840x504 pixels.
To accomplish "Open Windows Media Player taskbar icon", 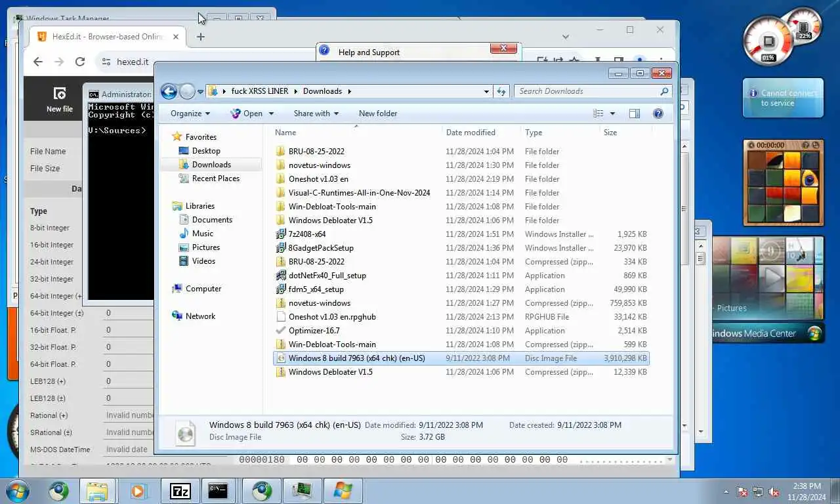I will point(138,491).
